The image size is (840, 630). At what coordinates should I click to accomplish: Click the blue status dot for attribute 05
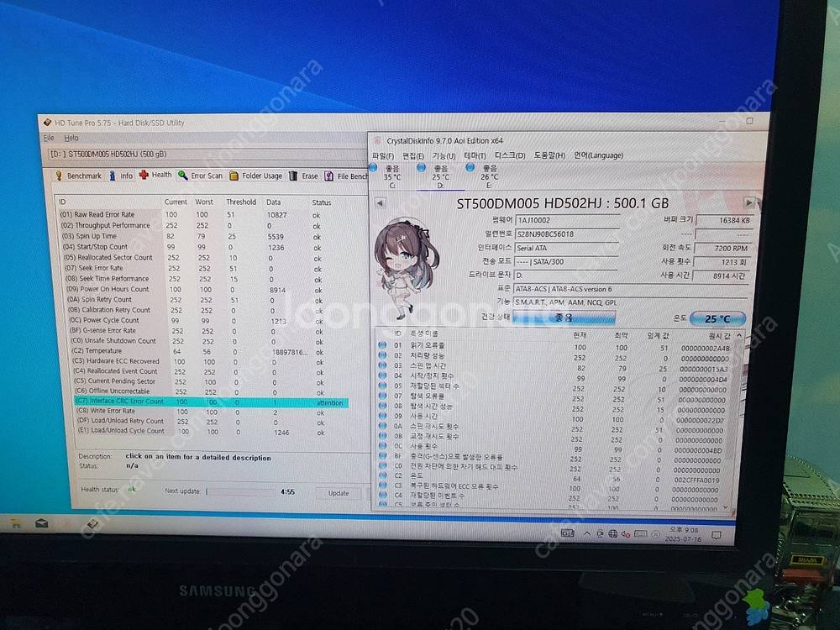click(382, 386)
